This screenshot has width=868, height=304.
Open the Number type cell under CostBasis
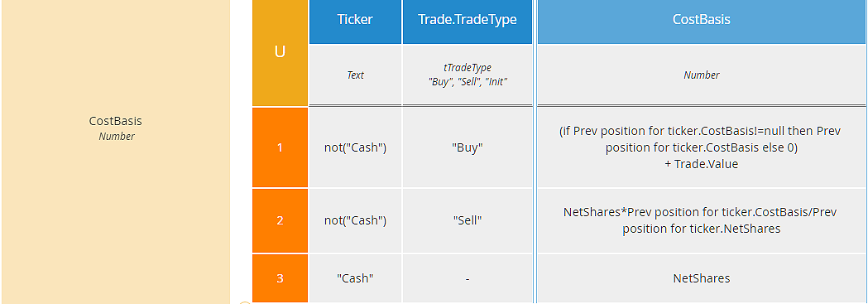pos(702,75)
